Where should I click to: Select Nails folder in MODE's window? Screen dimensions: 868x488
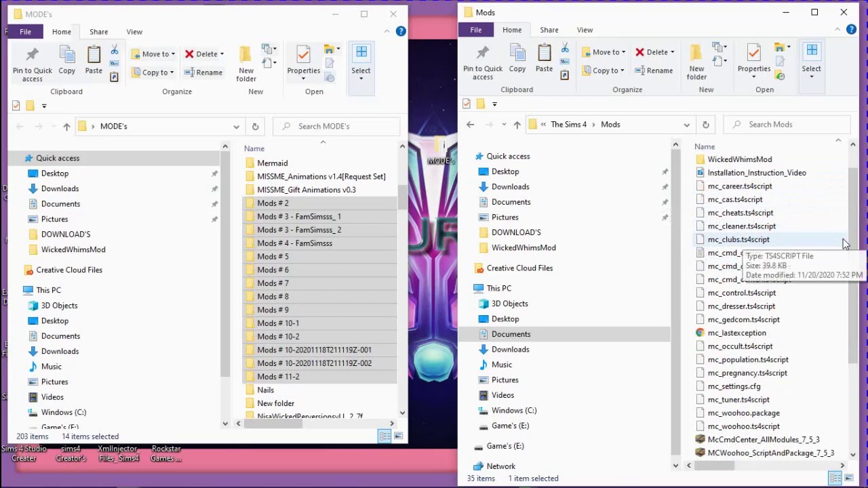265,390
